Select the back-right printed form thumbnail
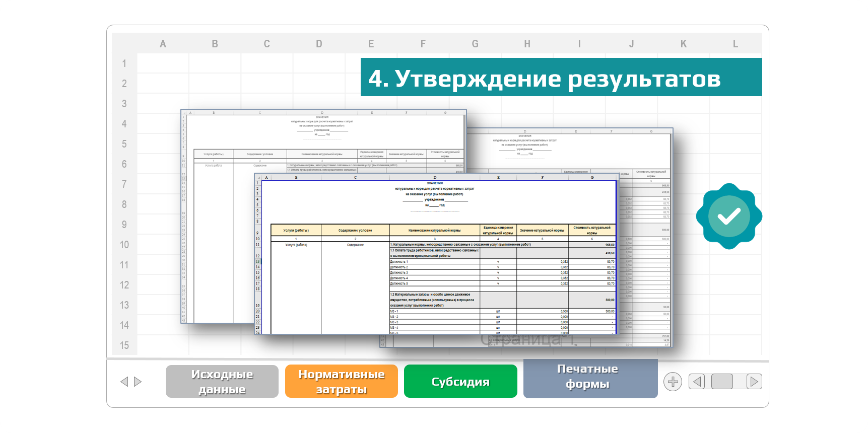This screenshot has height=433, width=868. click(645, 252)
